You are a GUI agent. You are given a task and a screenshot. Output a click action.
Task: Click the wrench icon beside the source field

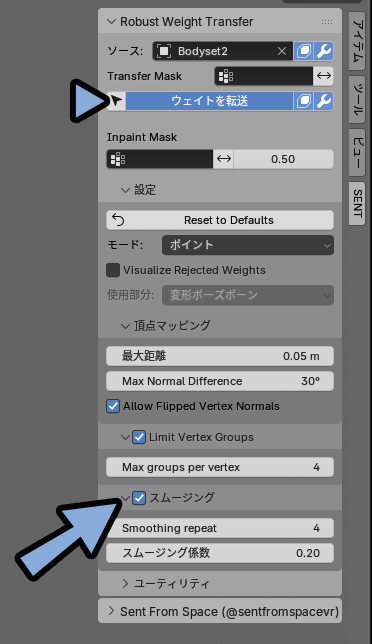[x=324, y=51]
